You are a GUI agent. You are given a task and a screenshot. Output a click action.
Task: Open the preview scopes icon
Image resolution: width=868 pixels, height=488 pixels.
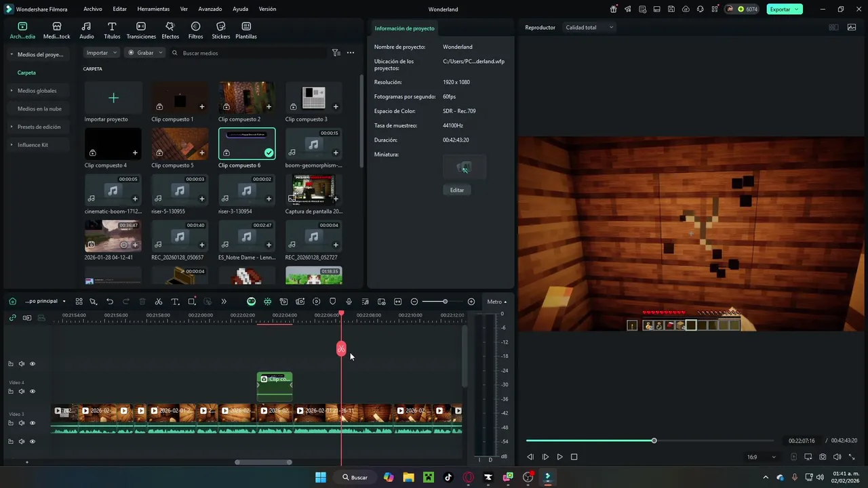coord(852,28)
